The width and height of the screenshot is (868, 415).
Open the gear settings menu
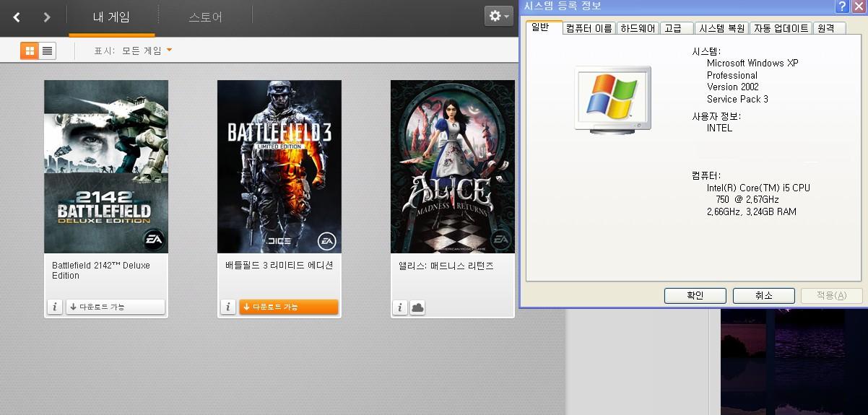(500, 16)
